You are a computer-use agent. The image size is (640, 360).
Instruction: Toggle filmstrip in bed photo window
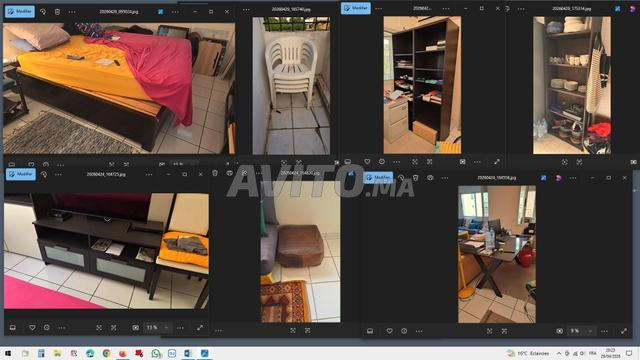click(x=12, y=164)
